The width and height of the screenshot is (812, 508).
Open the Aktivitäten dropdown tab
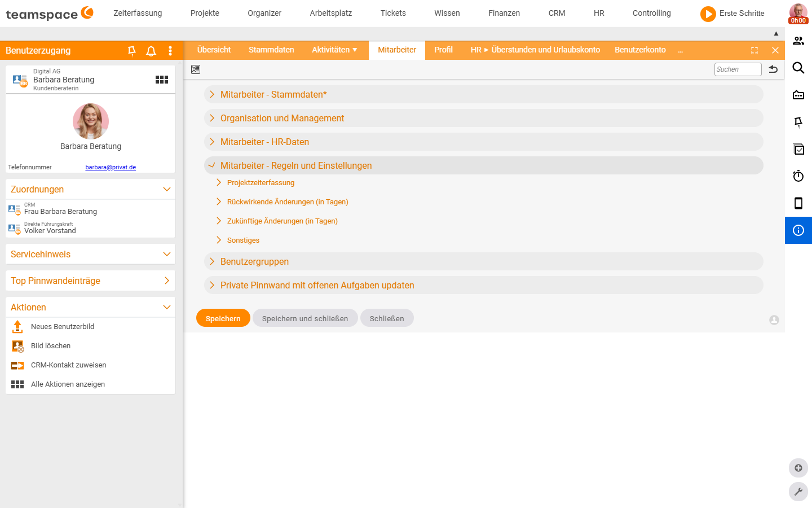334,50
